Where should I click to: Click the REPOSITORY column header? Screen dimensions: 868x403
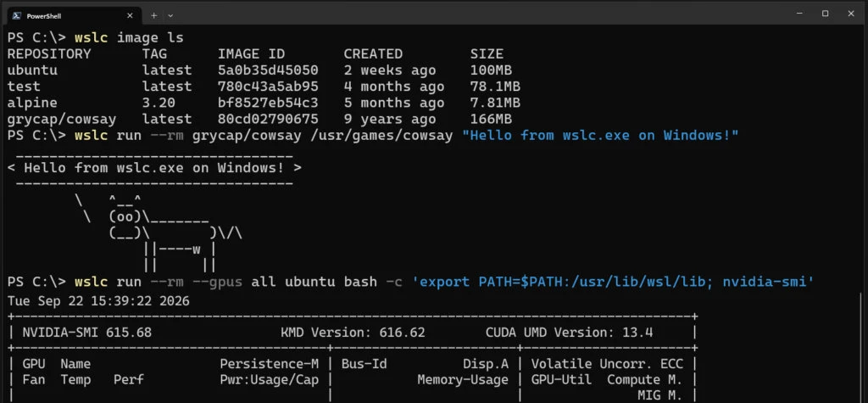[49, 54]
